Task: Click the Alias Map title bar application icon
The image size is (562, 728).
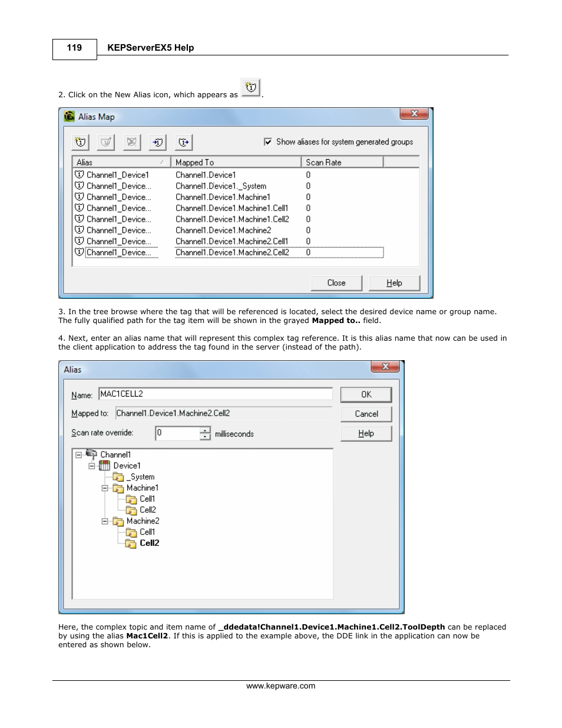Action: point(70,116)
